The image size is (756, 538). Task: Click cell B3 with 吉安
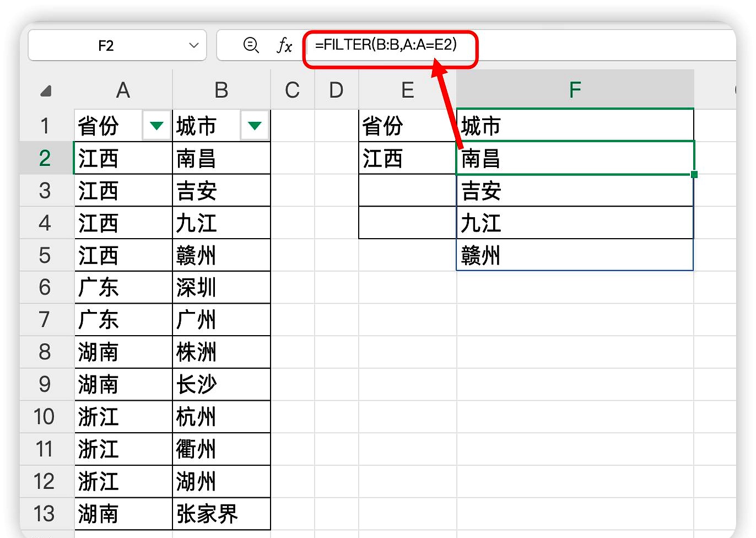pyautogui.click(x=222, y=191)
